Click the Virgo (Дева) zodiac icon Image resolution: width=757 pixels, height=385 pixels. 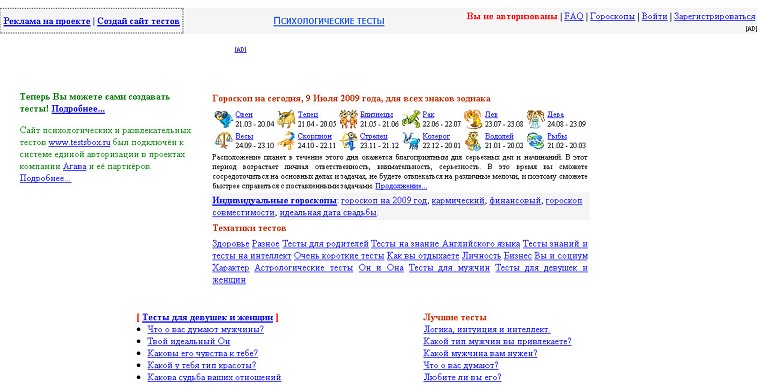tap(536, 119)
